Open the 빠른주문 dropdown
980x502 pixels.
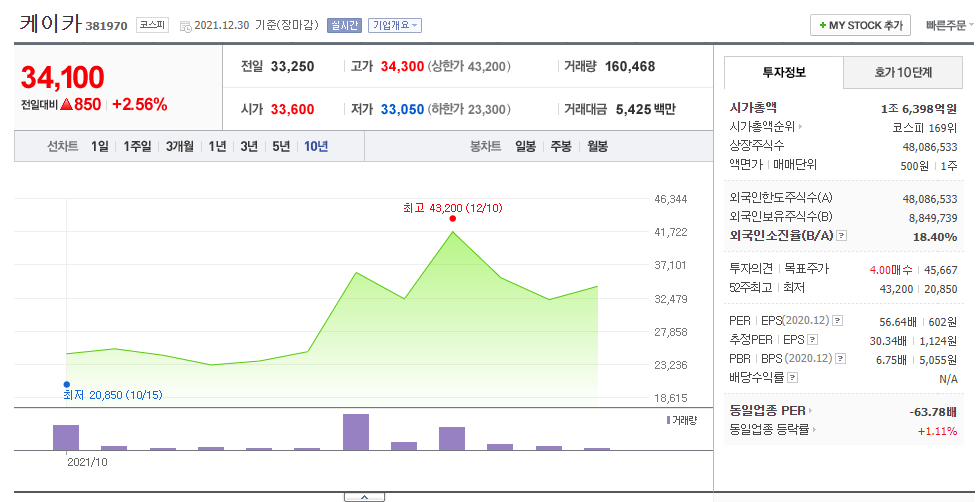click(x=949, y=26)
